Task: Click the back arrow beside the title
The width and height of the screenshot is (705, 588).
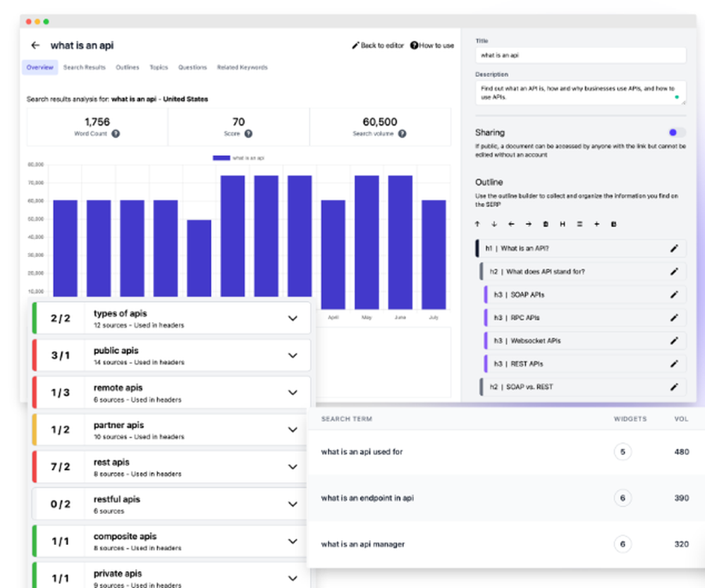Action: coord(35,45)
